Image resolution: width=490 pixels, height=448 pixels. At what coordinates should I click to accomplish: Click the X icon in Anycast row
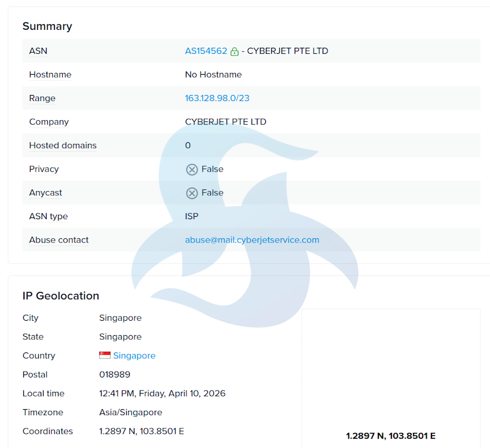tap(192, 193)
